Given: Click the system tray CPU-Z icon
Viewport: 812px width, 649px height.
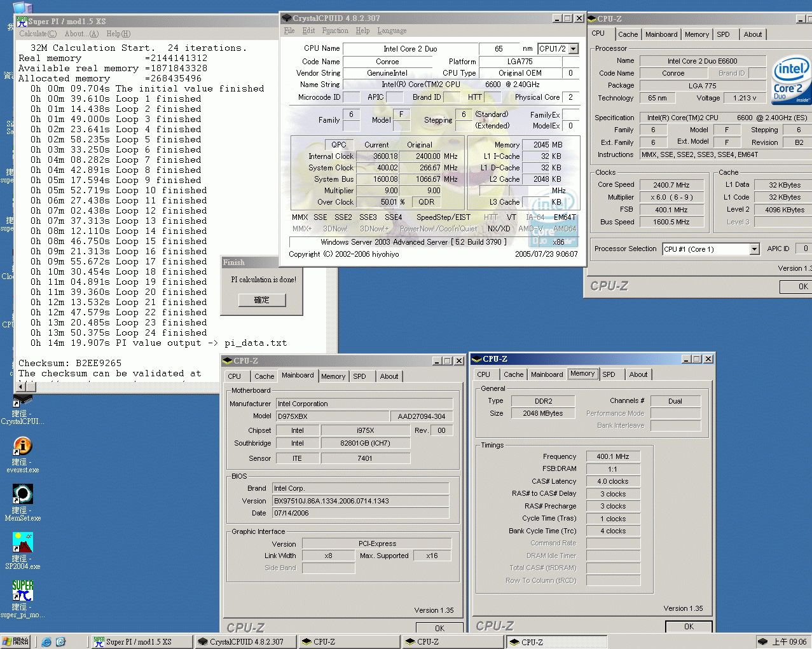Looking at the screenshot, I should click(763, 641).
